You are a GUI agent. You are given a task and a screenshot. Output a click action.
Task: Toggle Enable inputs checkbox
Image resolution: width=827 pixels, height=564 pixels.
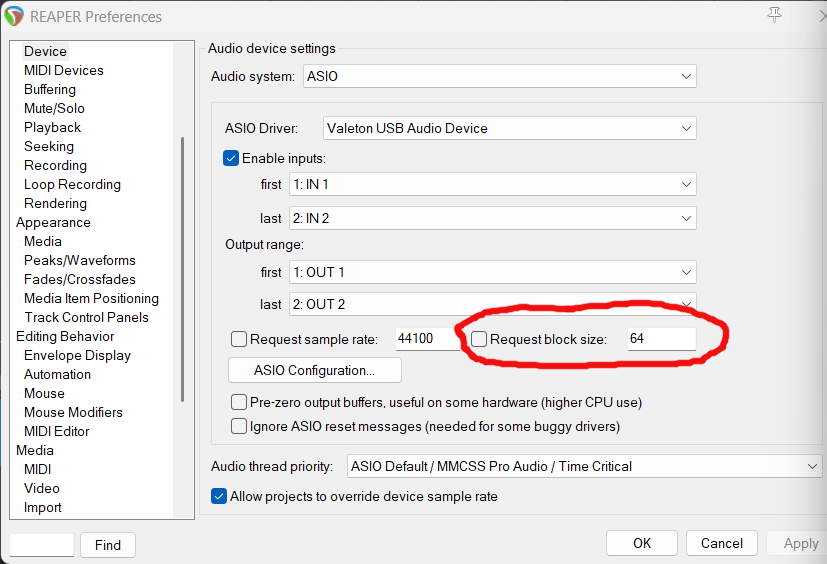pos(231,158)
